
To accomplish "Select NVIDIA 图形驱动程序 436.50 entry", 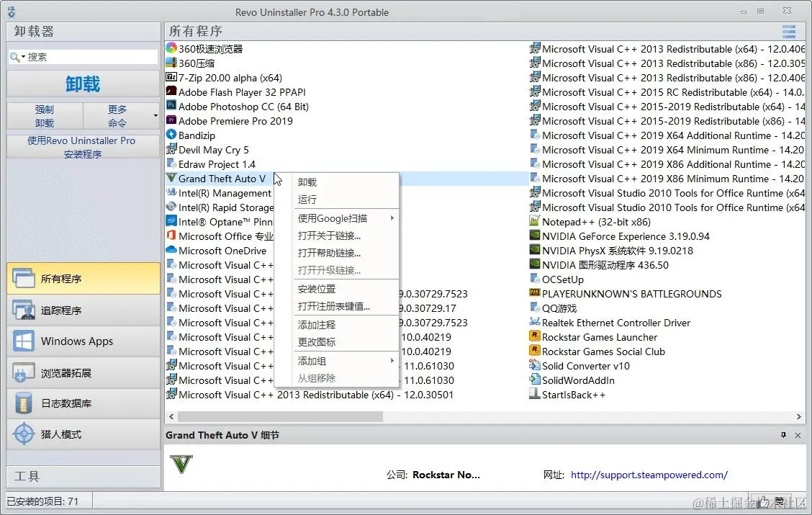I will [605, 265].
